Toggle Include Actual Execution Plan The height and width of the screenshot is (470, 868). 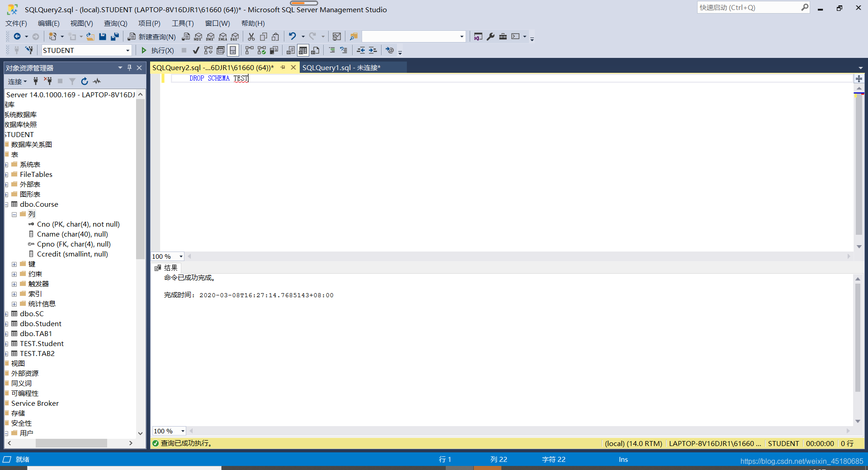point(249,50)
